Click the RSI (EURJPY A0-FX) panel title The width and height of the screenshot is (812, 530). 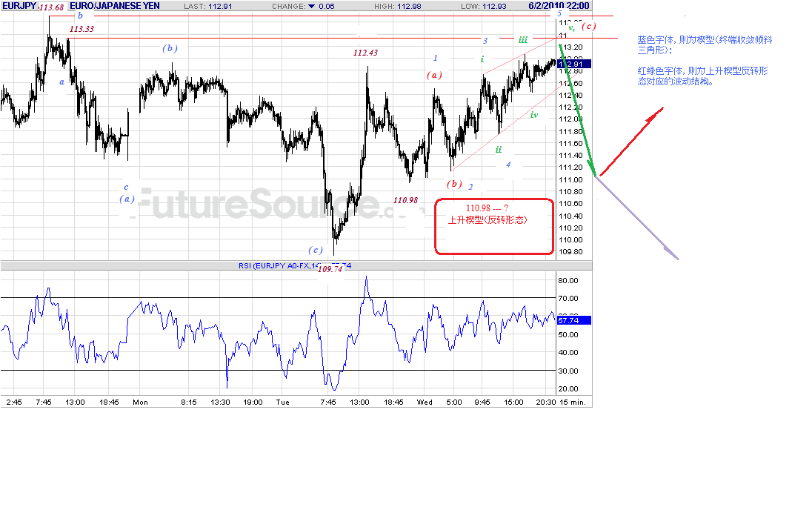(295, 266)
